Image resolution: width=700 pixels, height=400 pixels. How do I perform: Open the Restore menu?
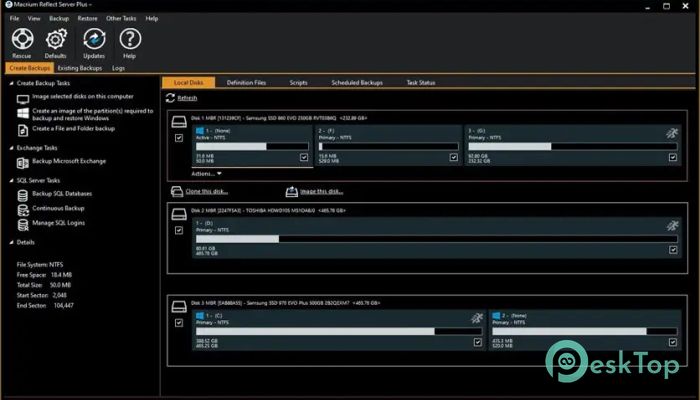[88, 18]
